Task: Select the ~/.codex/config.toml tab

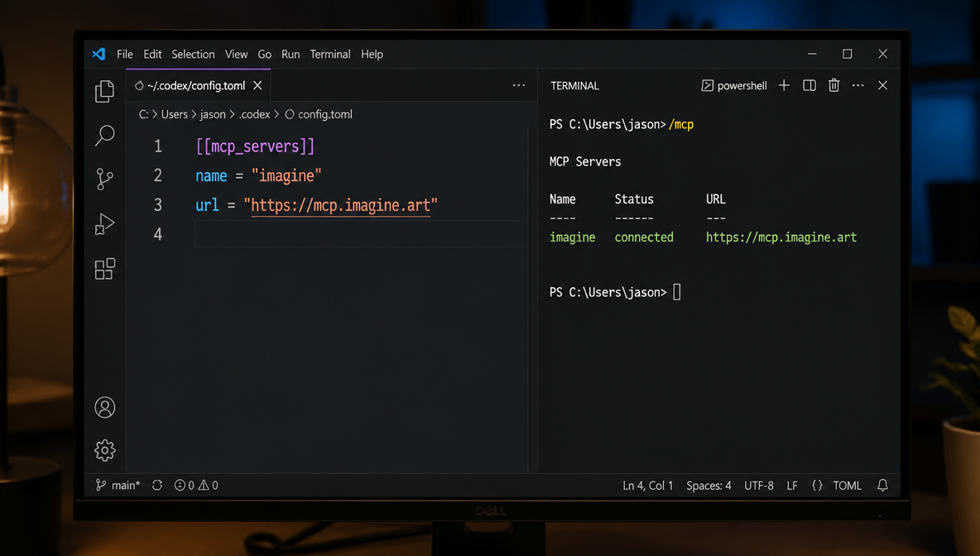Action: coord(198,85)
